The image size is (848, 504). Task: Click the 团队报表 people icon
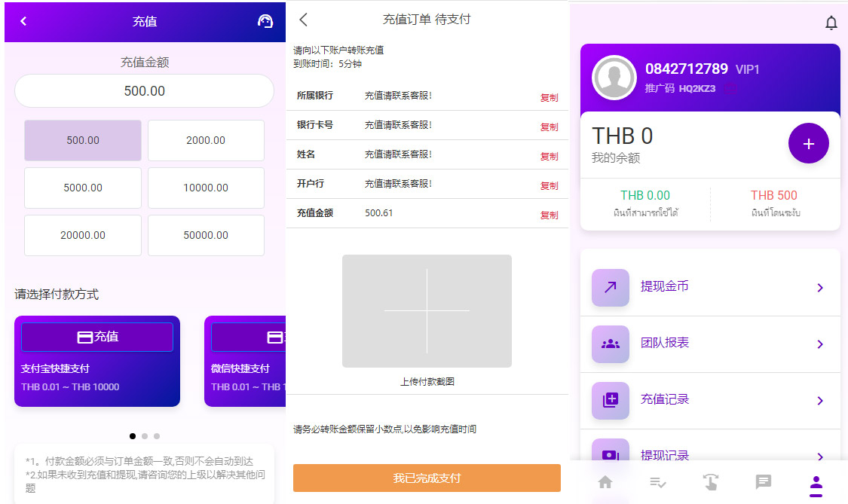click(x=611, y=344)
